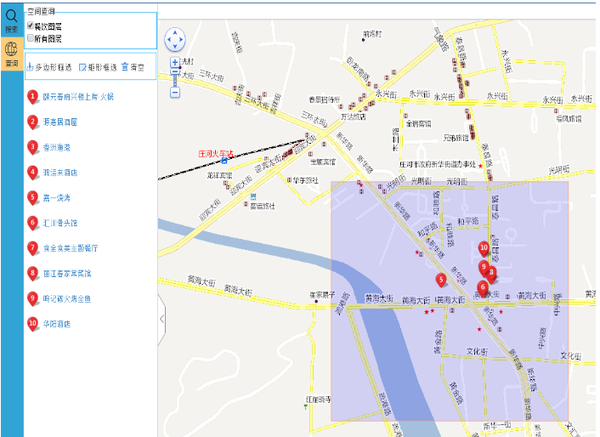Select map marker 10 on the map
600x437 pixels.
[x=484, y=248]
